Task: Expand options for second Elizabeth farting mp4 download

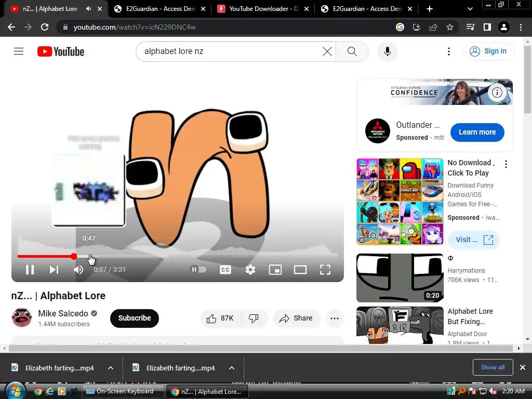Action: 232,368
